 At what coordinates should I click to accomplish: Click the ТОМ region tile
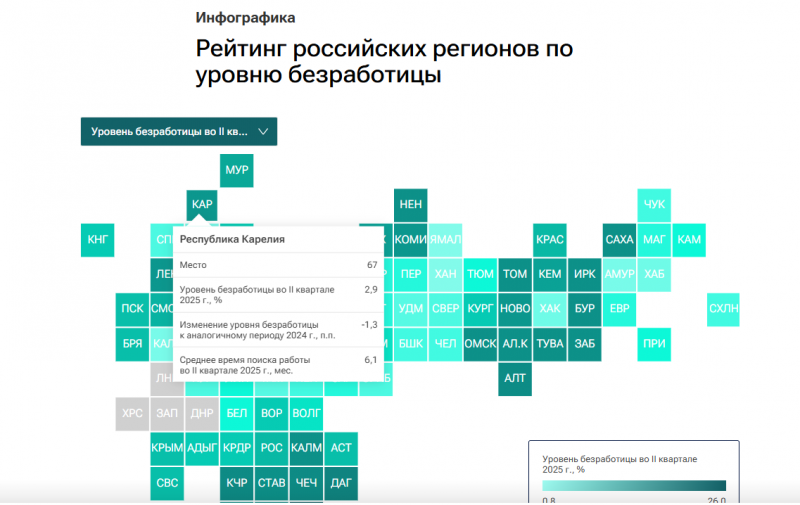(x=515, y=274)
